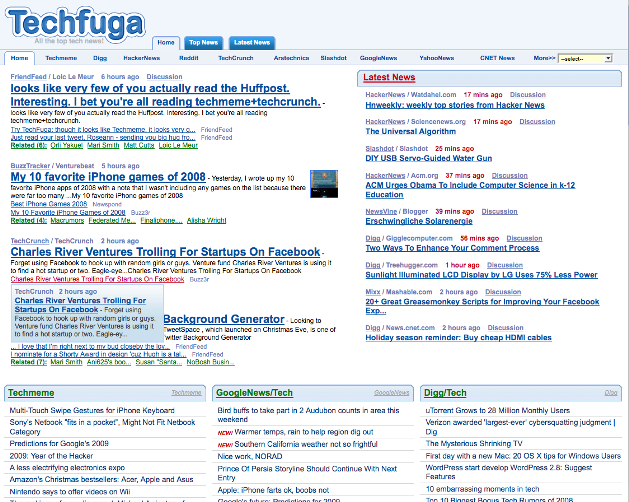Open small Techmeme link in section header

pyautogui.click(x=186, y=392)
